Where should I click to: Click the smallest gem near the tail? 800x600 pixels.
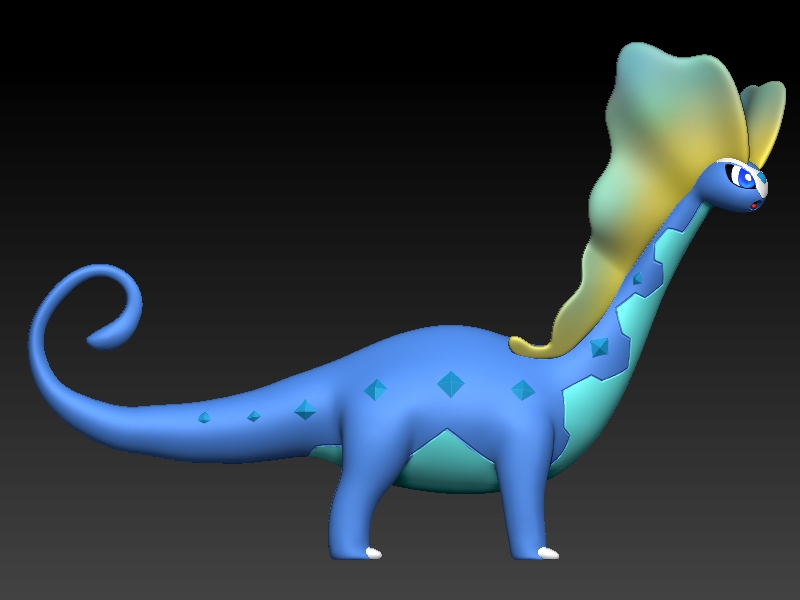click(204, 418)
